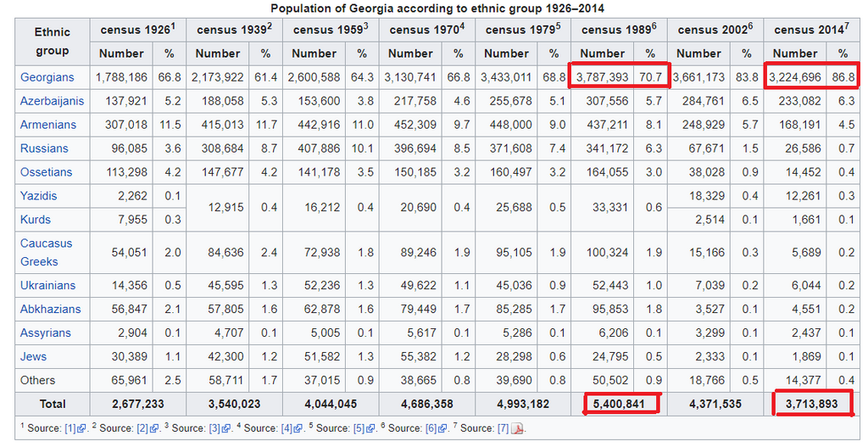Click the Abkhazians 1970 value 79,449
Screen dimensions: 868x447
point(419,309)
